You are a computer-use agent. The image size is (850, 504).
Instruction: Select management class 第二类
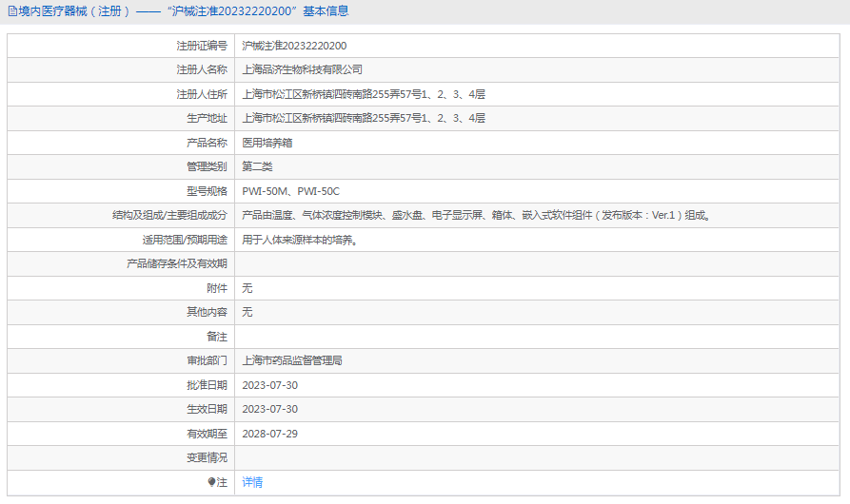[x=257, y=166]
